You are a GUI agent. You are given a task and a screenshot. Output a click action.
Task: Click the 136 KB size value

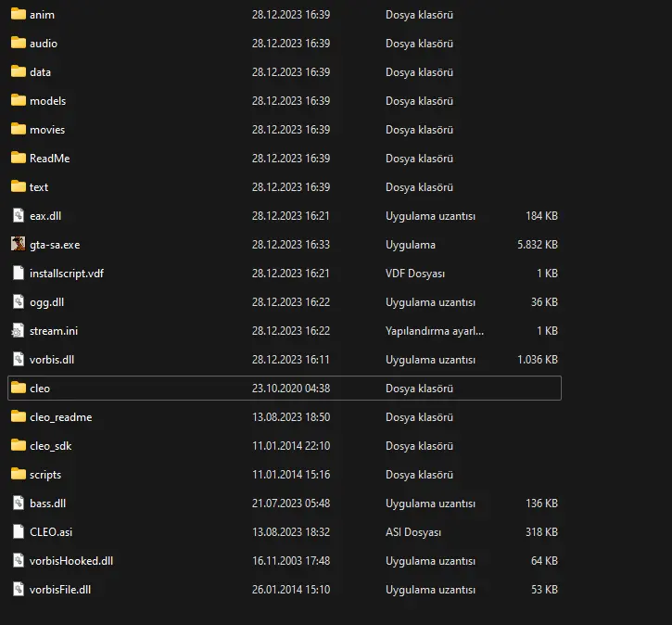[x=541, y=504]
